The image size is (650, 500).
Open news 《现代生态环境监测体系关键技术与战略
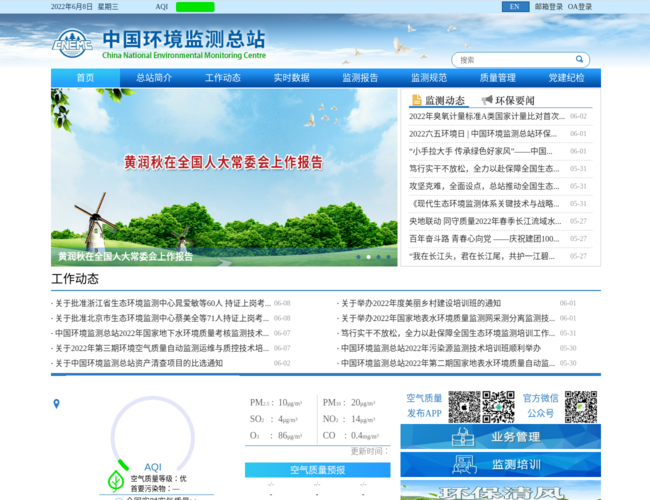click(484, 204)
